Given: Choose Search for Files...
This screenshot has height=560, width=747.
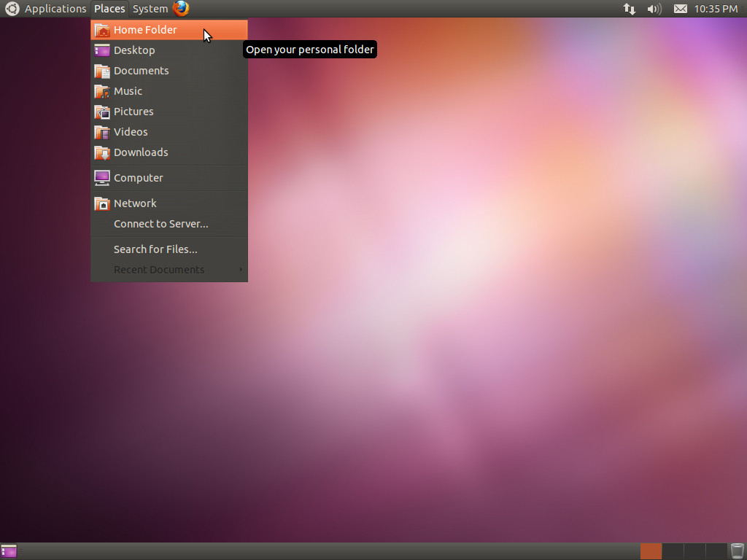Looking at the screenshot, I should 169,249.
